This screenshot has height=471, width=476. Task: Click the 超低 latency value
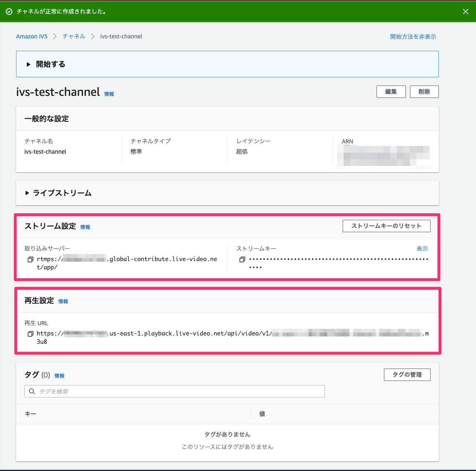pos(242,151)
